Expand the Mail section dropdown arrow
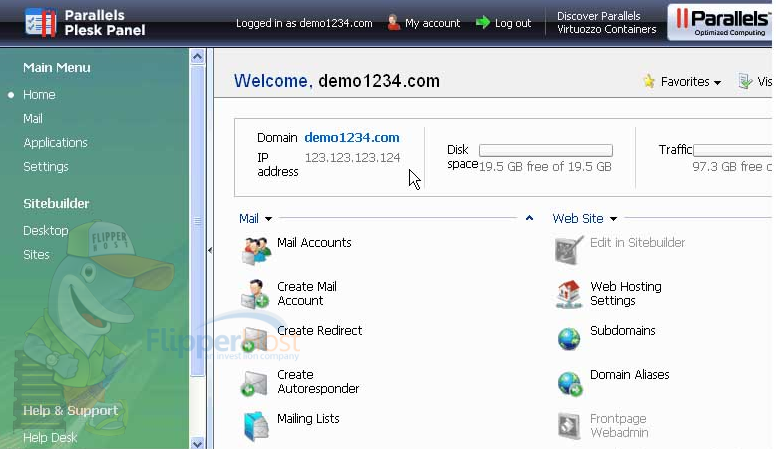This screenshot has height=450, width=776. [268, 219]
